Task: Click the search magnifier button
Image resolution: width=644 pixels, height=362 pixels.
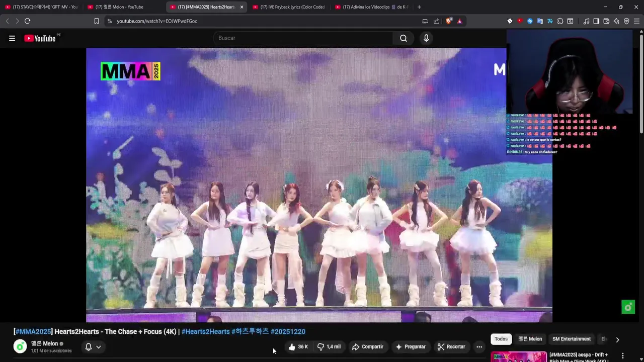Action: [x=404, y=38]
